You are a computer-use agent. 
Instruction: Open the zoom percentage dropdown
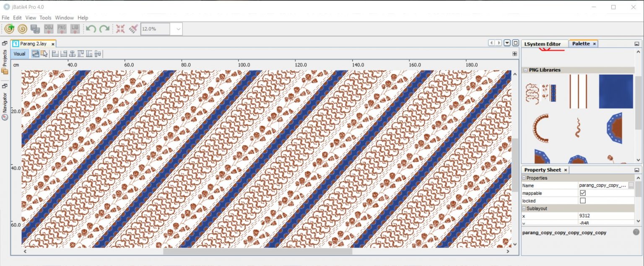[178, 29]
